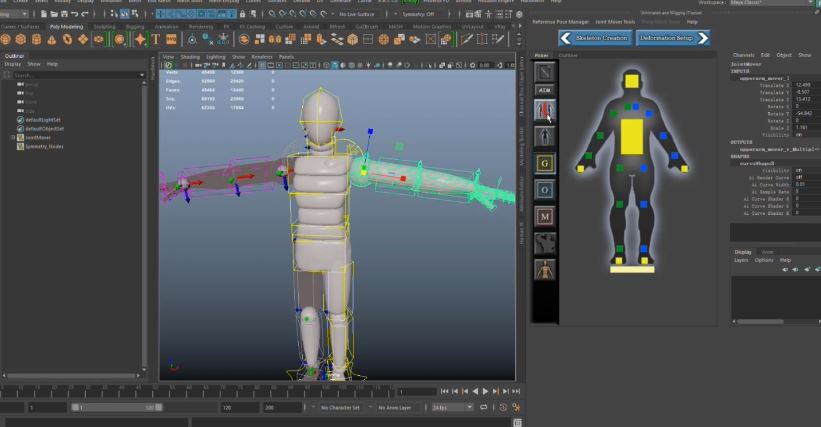The image size is (821, 427).
Task: Click the play forward button
Action: 485,391
